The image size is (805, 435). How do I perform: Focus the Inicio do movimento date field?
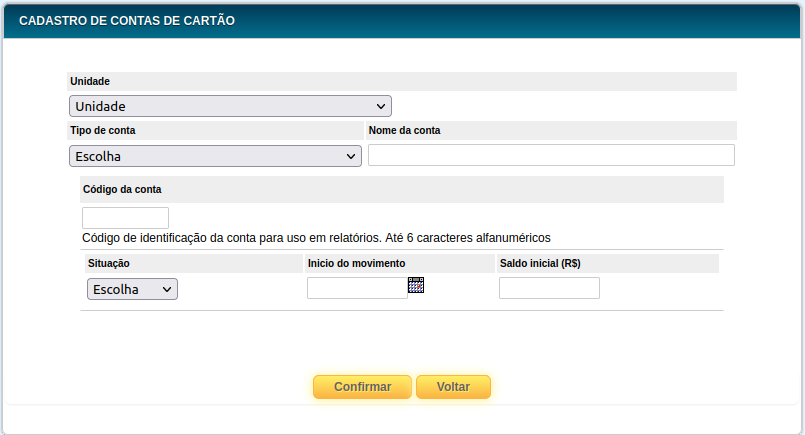(357, 289)
